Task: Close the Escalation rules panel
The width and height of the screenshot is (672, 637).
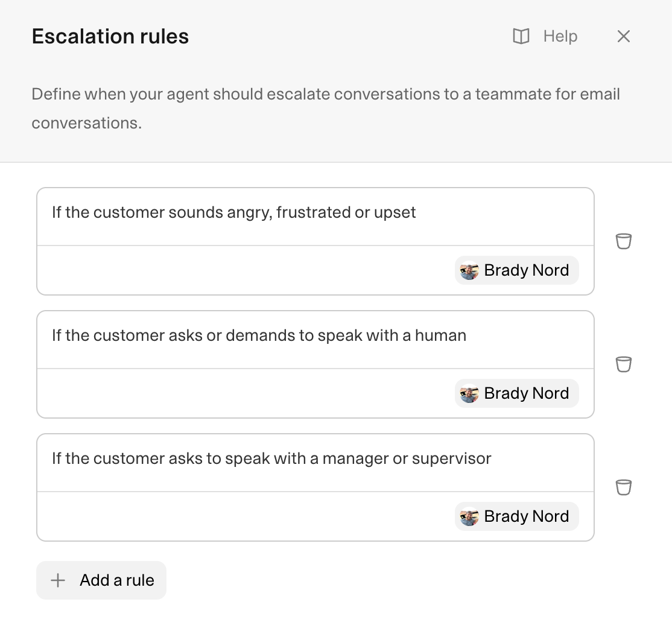Action: click(x=624, y=36)
